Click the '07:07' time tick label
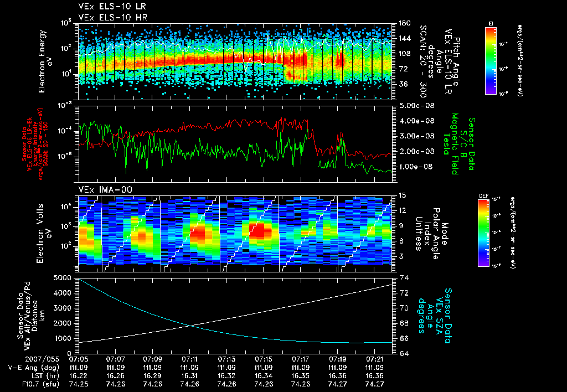 (115, 359)
